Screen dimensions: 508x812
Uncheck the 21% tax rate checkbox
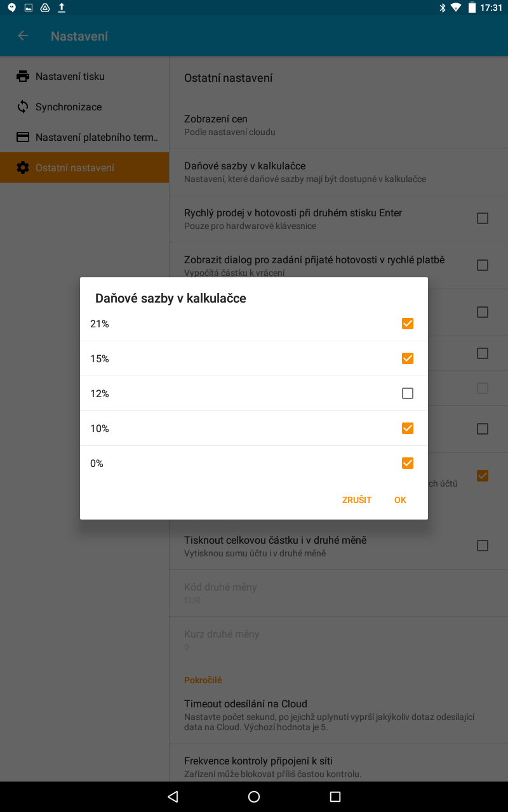click(408, 324)
